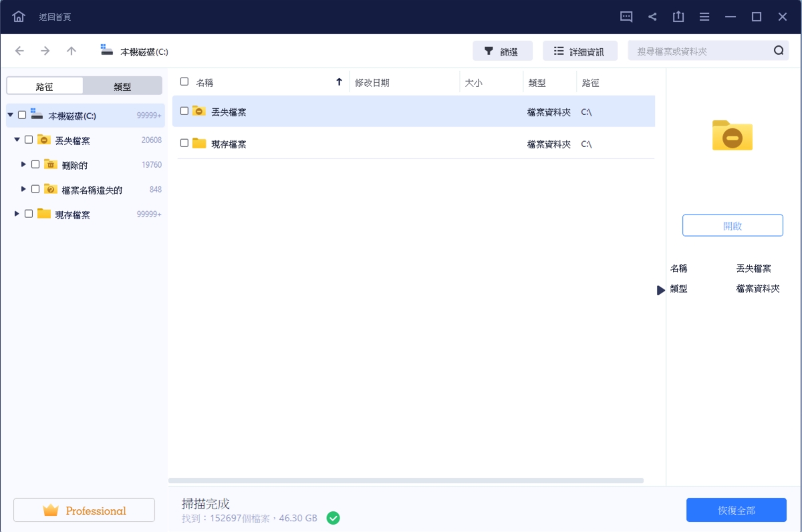
Task: Go back with the left arrow
Action: pos(19,51)
